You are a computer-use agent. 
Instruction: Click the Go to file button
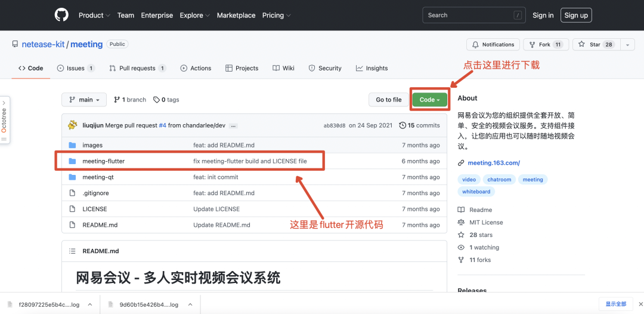tap(389, 100)
